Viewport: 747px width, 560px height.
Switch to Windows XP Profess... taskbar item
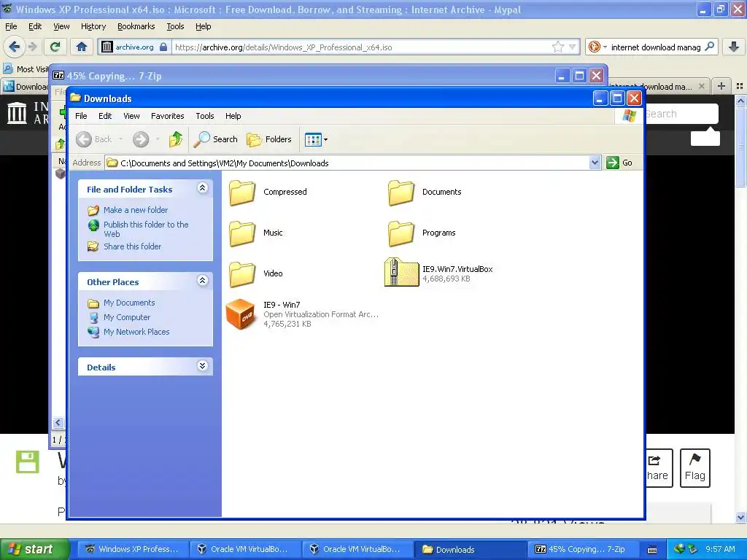coord(133,549)
